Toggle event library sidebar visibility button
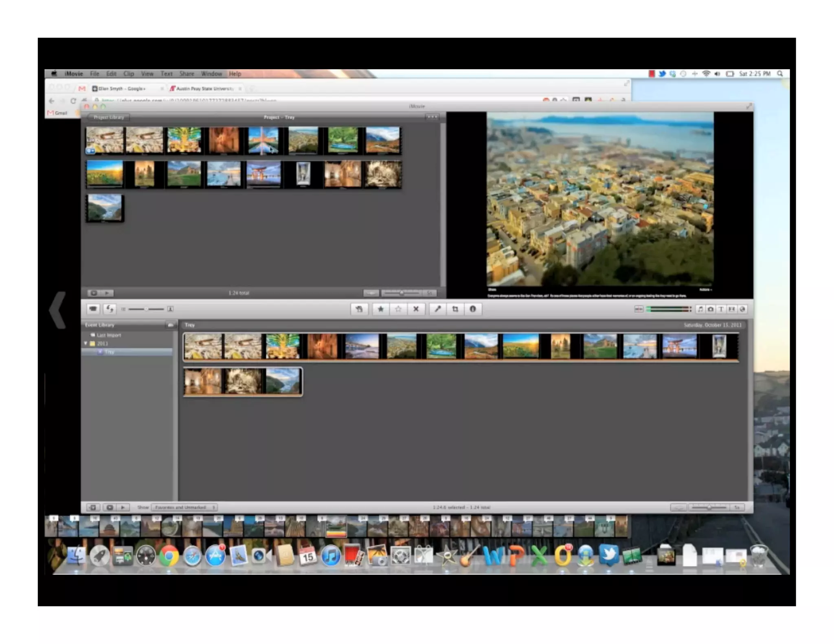Viewport: 834px width, 644px height. 93,508
